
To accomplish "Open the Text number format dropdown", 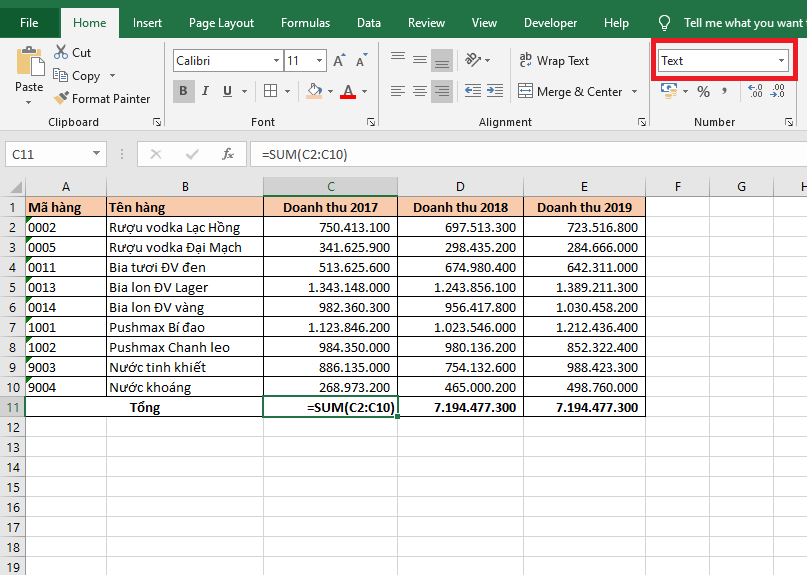I will 781,61.
